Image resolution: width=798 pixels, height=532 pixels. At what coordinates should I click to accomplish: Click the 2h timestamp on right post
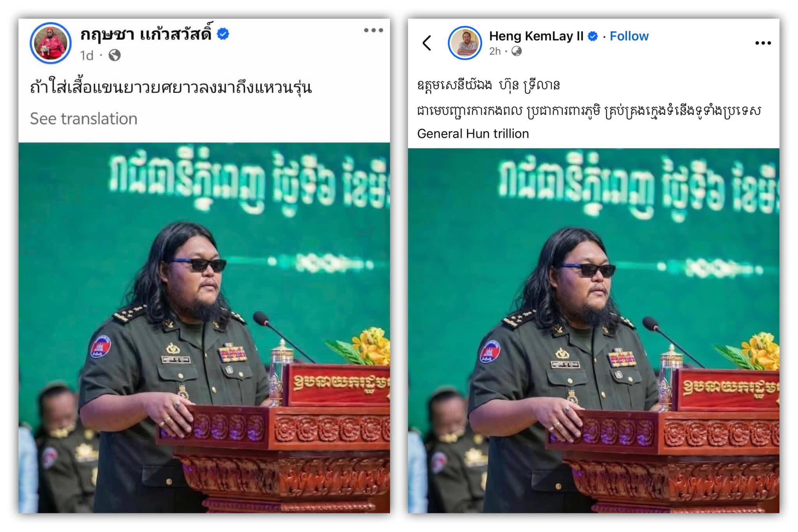pos(495,51)
